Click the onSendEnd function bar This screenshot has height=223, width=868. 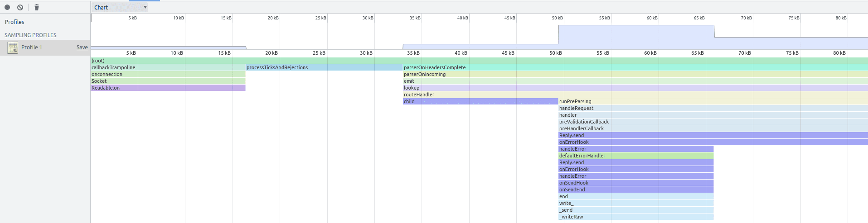(635, 190)
